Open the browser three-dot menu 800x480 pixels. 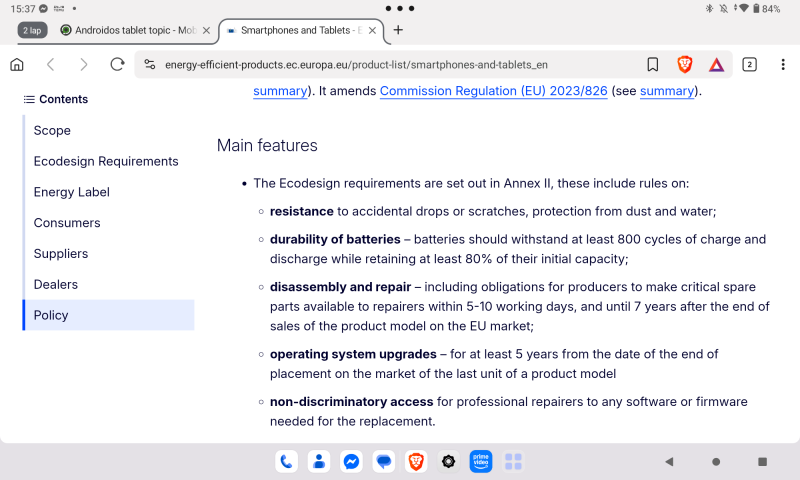[783, 65]
